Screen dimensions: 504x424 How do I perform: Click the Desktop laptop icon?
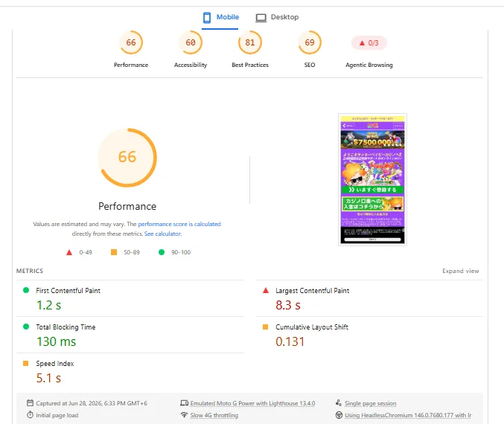(261, 18)
